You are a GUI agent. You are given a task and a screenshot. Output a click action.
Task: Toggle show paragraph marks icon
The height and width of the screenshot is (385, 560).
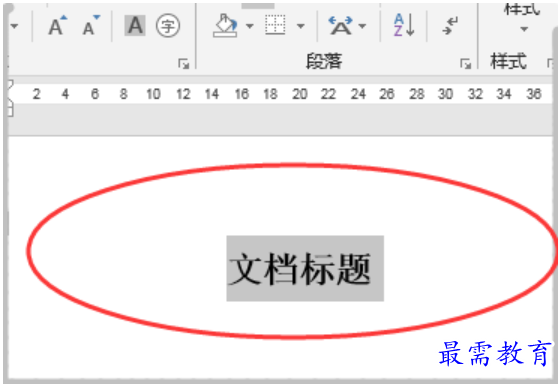point(450,26)
